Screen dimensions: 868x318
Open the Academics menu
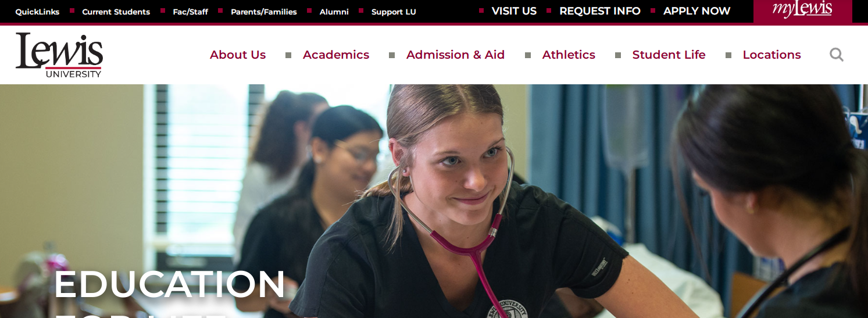(336, 55)
